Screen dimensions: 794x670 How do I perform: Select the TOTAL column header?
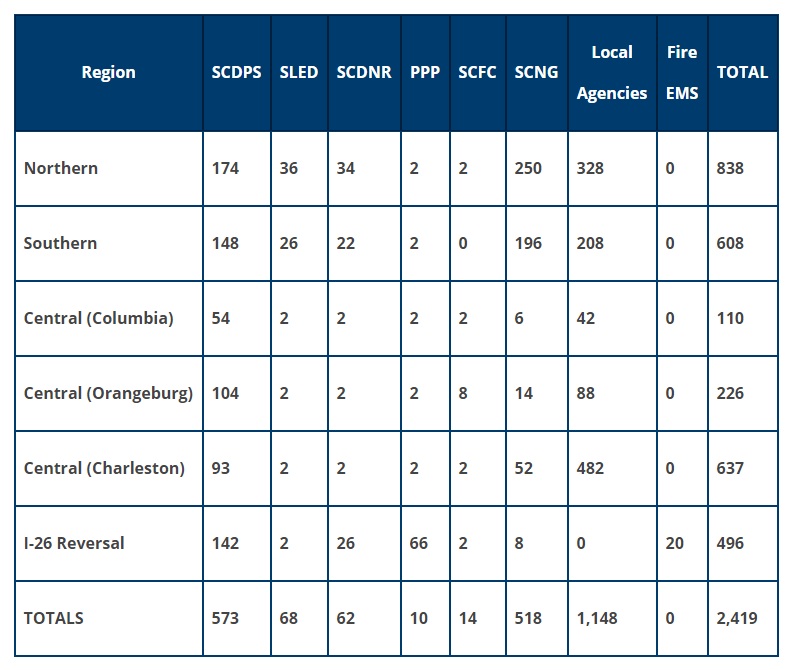click(742, 72)
